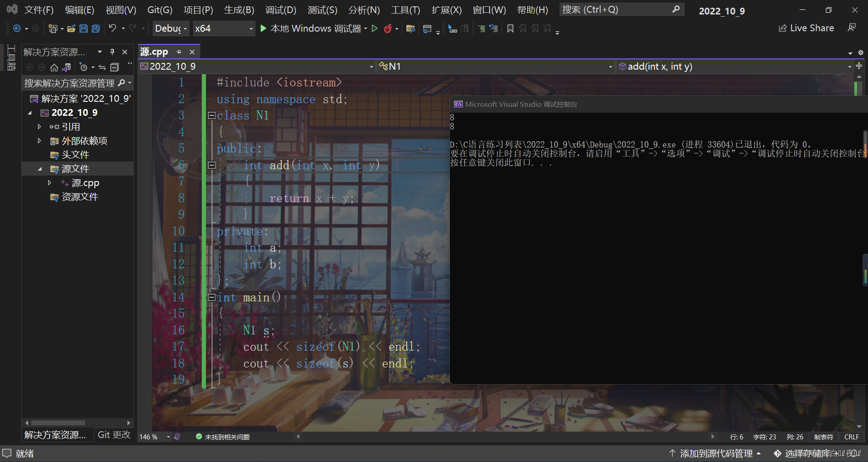Click the Save All disks icon

(x=96, y=29)
